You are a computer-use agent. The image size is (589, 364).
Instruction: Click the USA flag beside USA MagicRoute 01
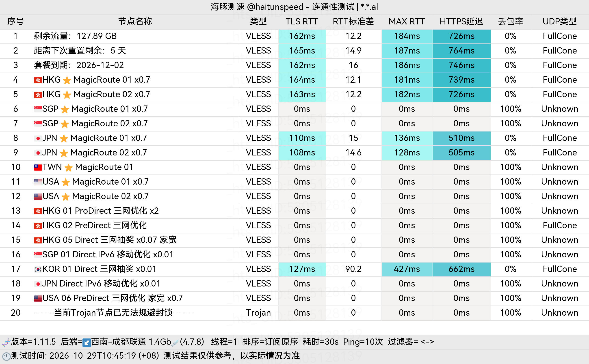pyautogui.click(x=38, y=182)
